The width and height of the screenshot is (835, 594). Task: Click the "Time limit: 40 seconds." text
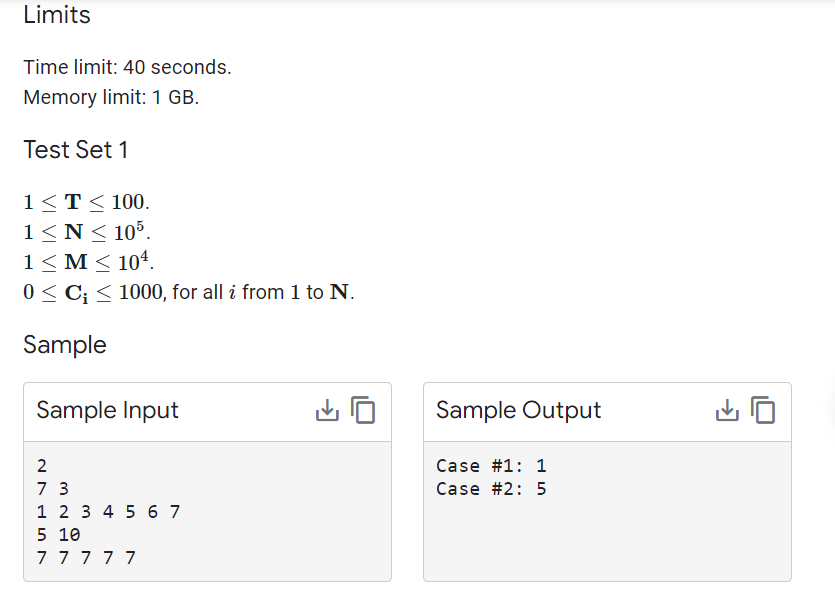click(127, 68)
